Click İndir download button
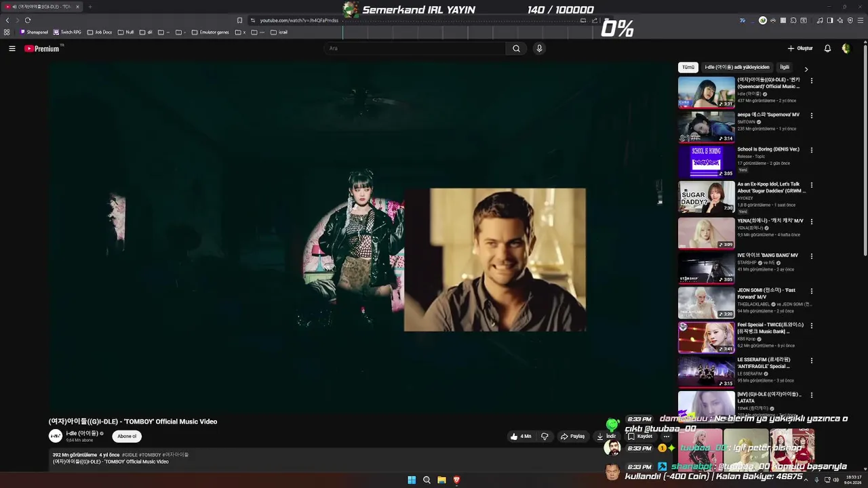The image size is (868, 488). click(x=606, y=436)
